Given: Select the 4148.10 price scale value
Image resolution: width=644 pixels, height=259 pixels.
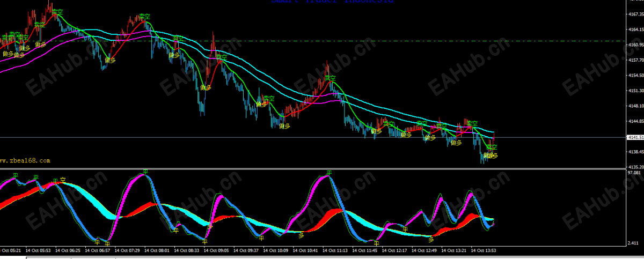Looking at the screenshot, I should point(635,106).
